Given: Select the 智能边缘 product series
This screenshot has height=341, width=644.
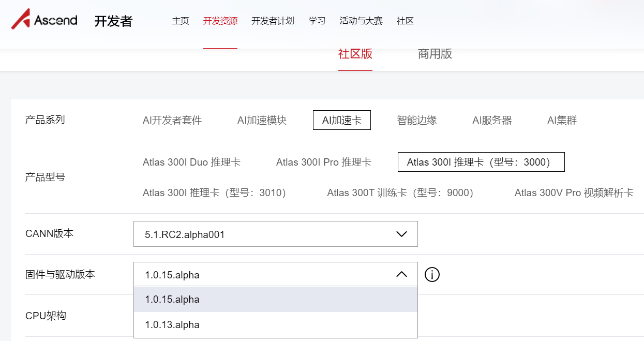Looking at the screenshot, I should tap(417, 121).
